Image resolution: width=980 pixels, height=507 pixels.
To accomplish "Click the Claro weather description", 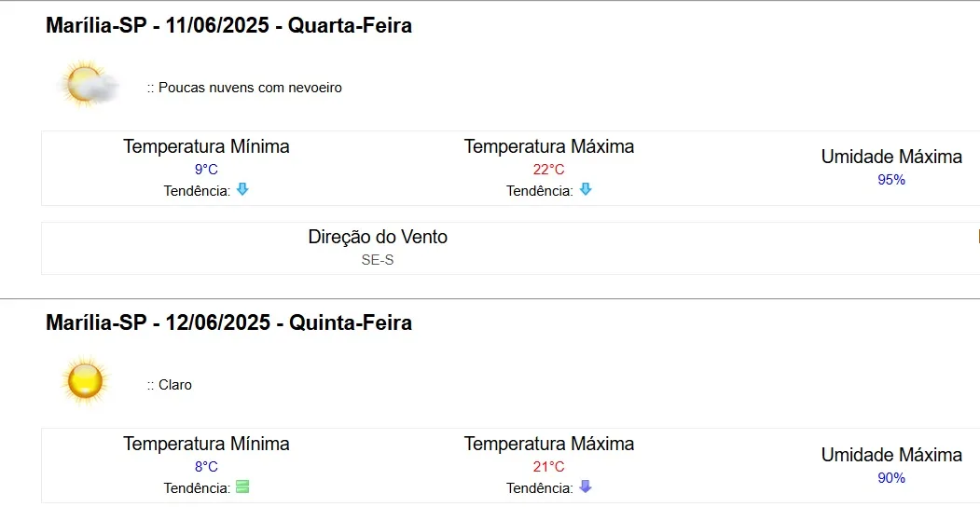I will tap(170, 385).
